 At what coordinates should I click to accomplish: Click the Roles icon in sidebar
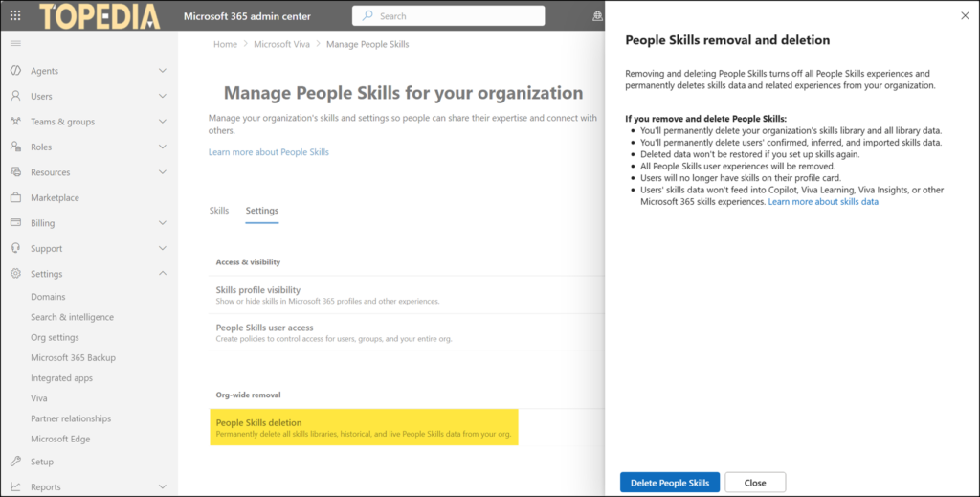(x=15, y=147)
